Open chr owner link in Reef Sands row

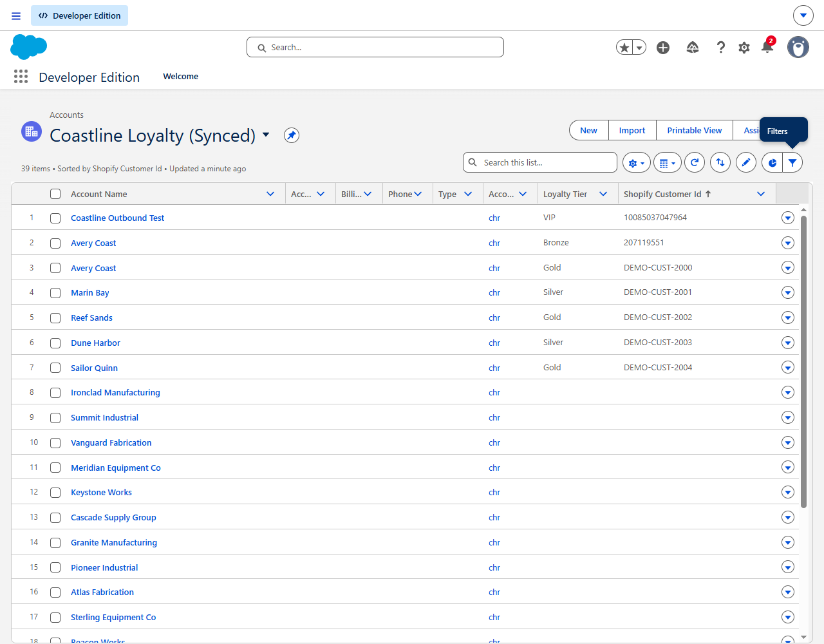pyautogui.click(x=494, y=318)
